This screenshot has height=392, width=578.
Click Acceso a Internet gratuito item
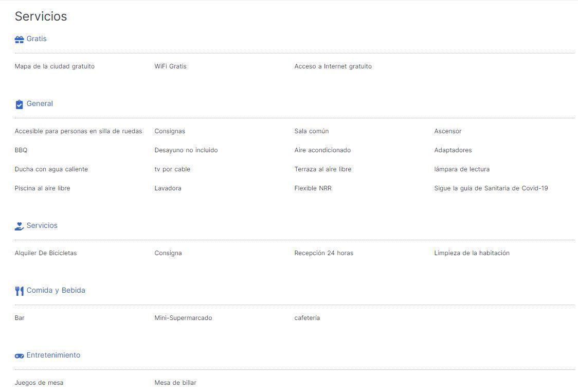333,66
